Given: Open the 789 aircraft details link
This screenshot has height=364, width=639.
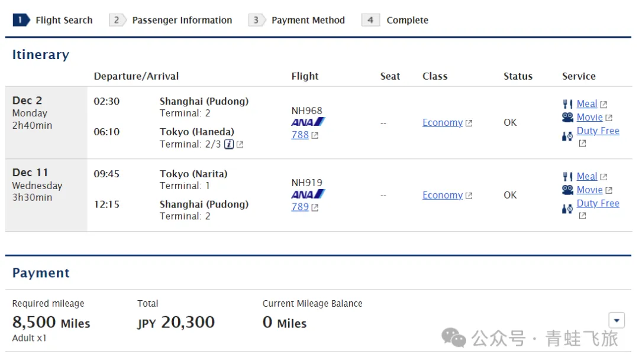Looking at the screenshot, I should click(301, 207).
